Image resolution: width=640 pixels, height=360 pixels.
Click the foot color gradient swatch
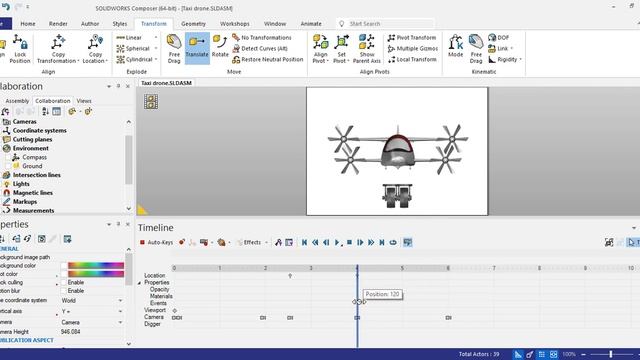pyautogui.click(x=96, y=274)
